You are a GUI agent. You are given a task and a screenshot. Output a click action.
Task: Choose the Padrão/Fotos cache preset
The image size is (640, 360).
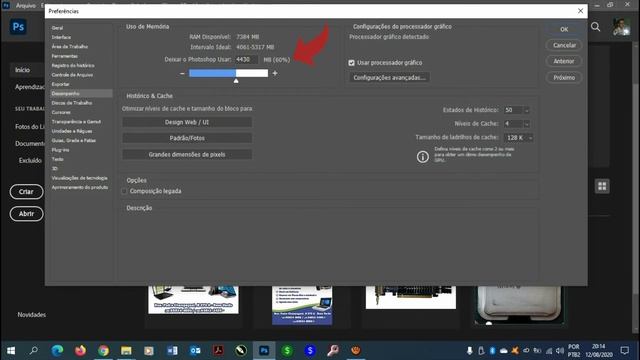187,138
